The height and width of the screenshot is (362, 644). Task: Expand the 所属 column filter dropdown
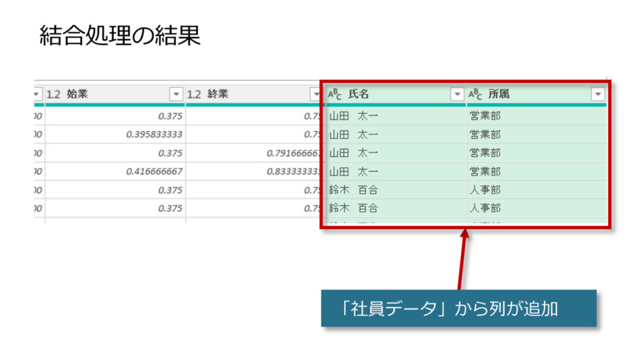(x=597, y=94)
